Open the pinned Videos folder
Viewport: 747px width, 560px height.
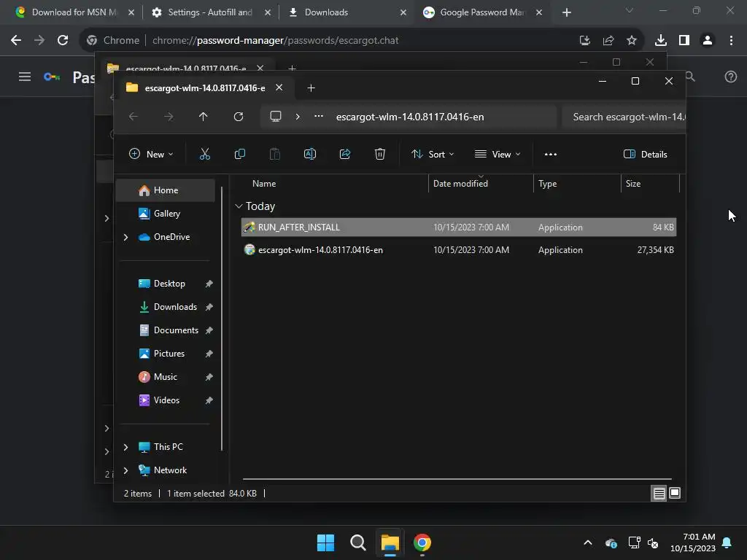(166, 400)
